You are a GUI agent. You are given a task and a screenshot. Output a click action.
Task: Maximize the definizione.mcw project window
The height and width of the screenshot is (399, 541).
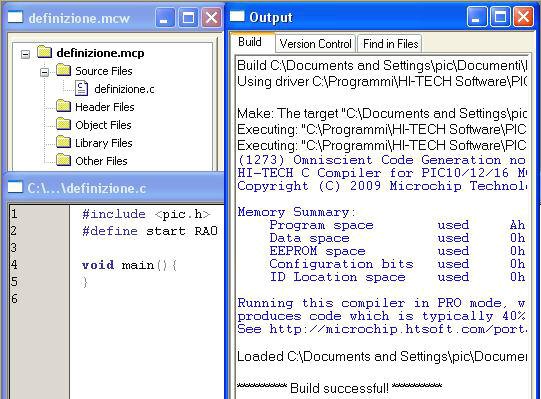point(188,18)
